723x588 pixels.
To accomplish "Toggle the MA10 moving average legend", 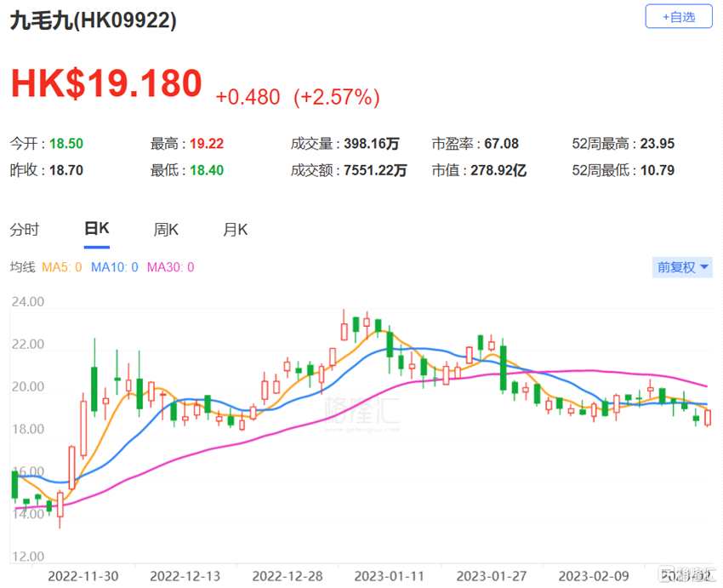I will click(x=114, y=267).
